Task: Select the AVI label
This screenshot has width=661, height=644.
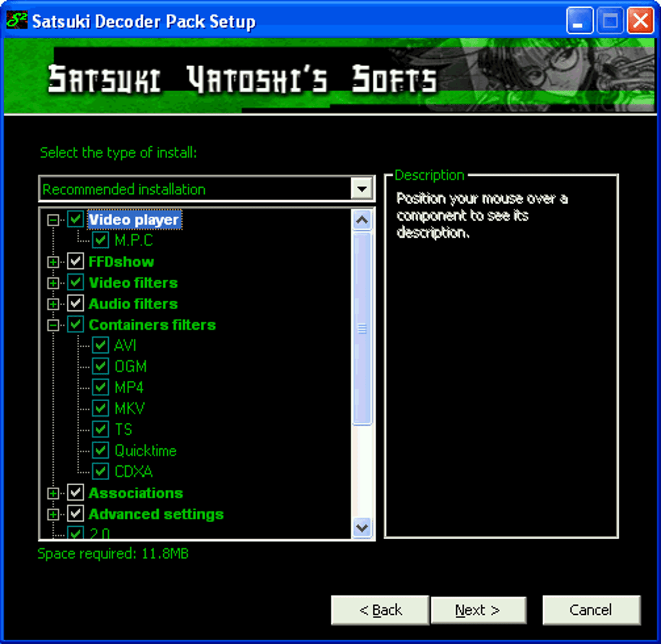Action: tap(125, 345)
